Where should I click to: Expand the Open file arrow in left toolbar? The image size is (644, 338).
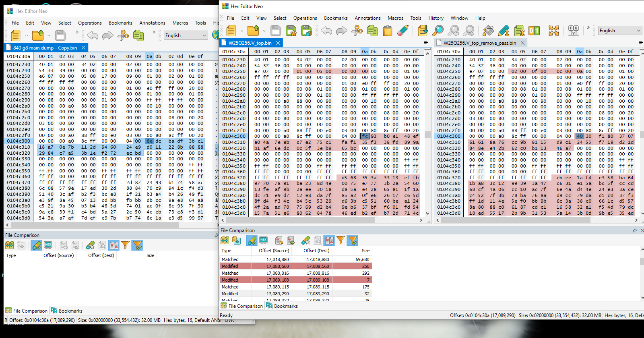49,35
